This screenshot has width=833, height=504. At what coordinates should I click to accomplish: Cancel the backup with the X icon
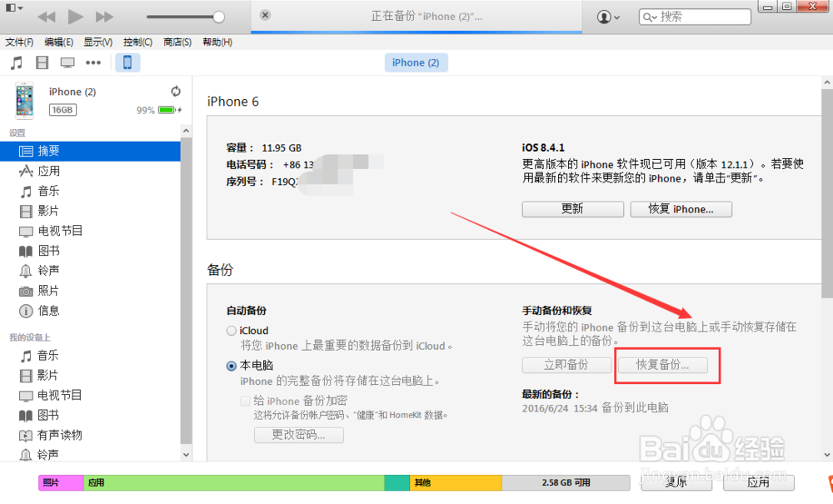(x=265, y=15)
